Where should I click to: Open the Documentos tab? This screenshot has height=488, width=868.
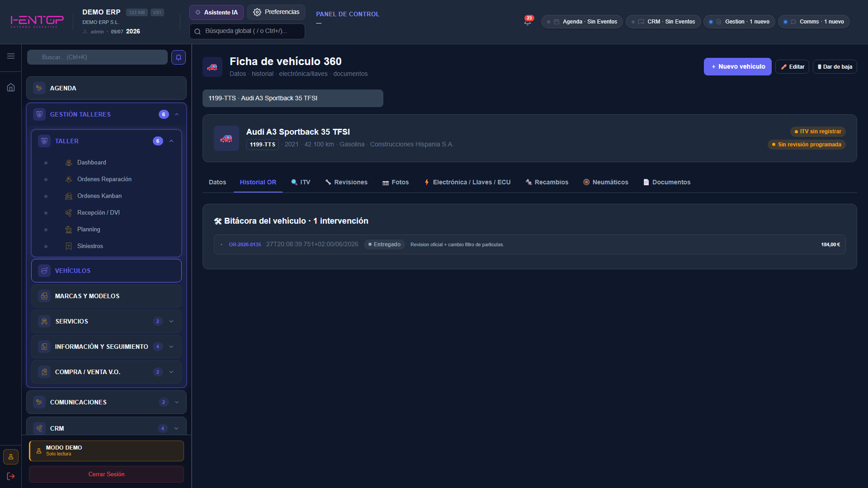667,182
